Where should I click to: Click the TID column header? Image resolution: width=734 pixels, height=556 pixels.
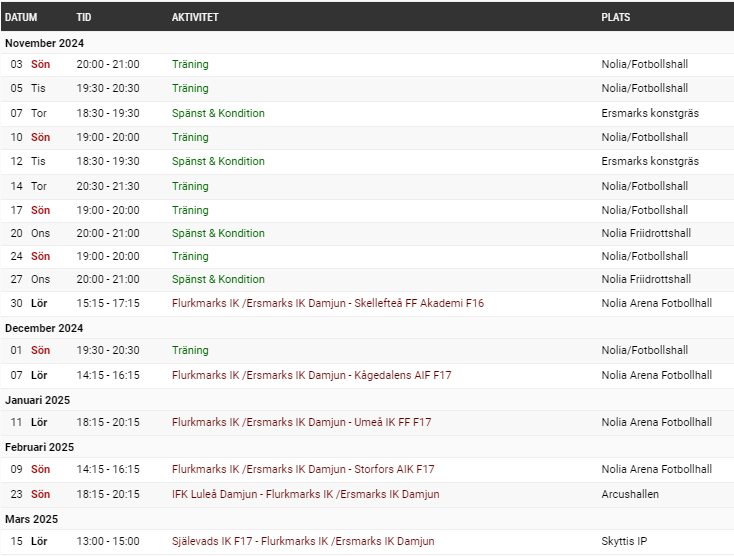[84, 17]
